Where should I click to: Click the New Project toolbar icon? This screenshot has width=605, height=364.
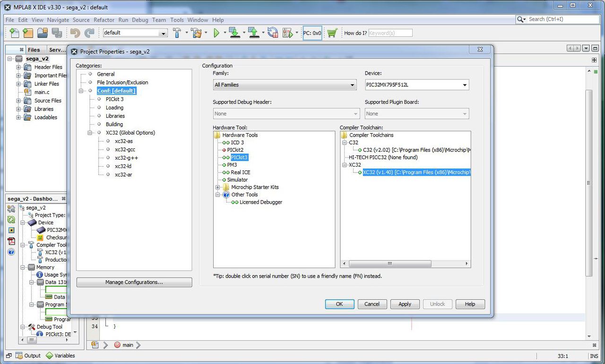[28, 33]
